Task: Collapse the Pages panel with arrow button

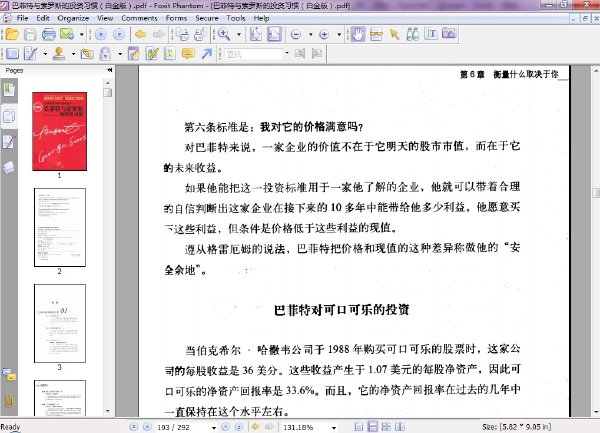Action: tap(109, 70)
